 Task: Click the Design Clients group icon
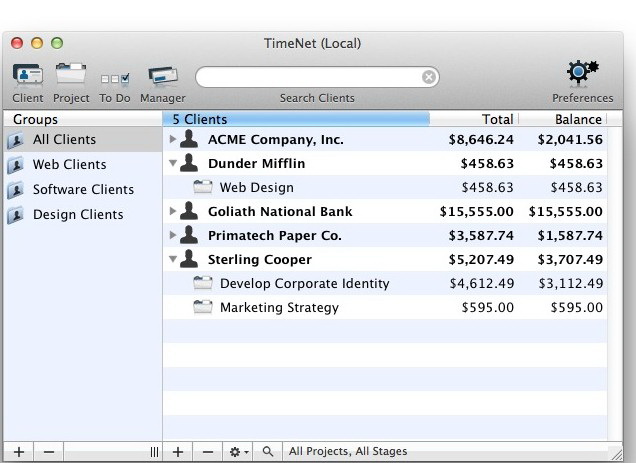[x=15, y=215]
